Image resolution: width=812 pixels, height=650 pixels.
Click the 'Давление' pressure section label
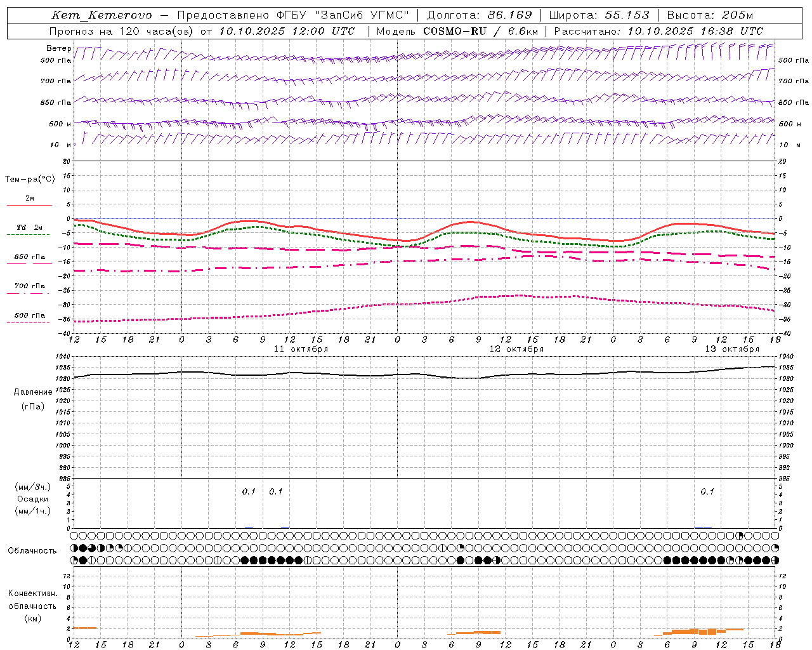click(33, 392)
